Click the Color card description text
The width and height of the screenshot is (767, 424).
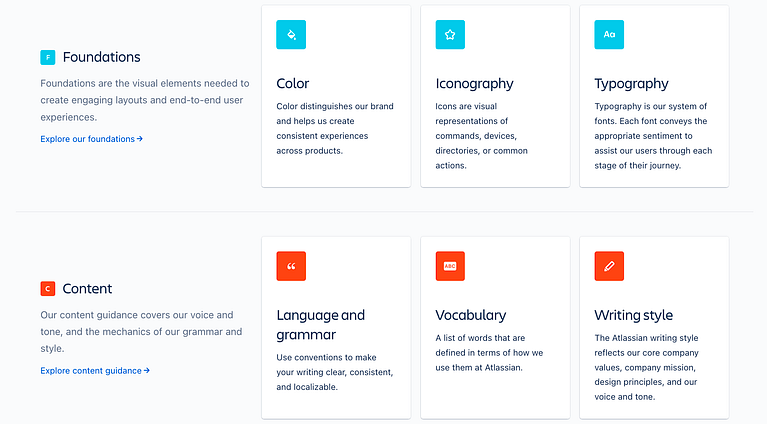point(335,129)
